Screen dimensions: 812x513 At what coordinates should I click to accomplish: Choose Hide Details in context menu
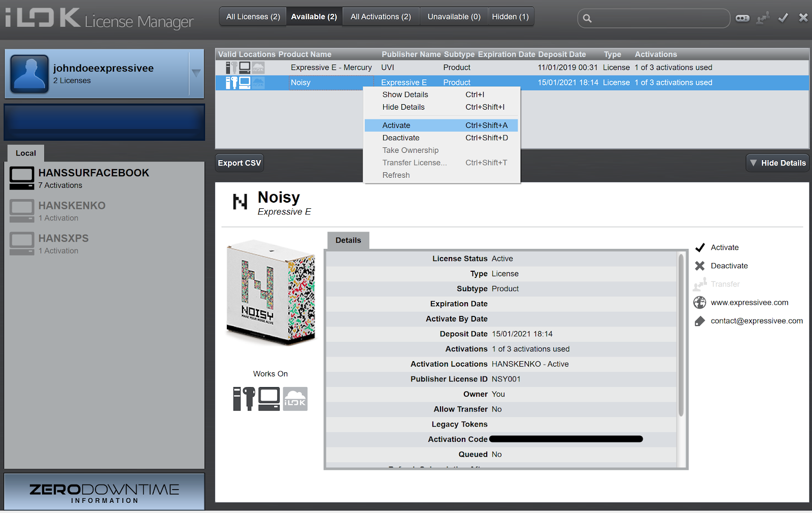[x=442, y=107]
